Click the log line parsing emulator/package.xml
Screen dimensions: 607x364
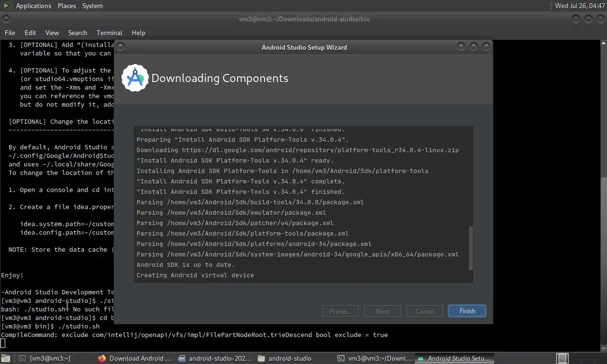click(231, 213)
